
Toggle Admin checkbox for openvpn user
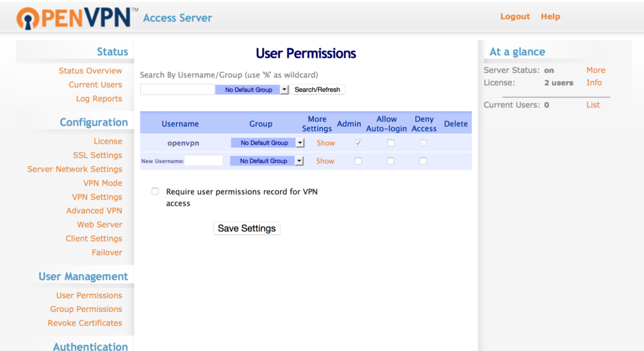click(358, 143)
